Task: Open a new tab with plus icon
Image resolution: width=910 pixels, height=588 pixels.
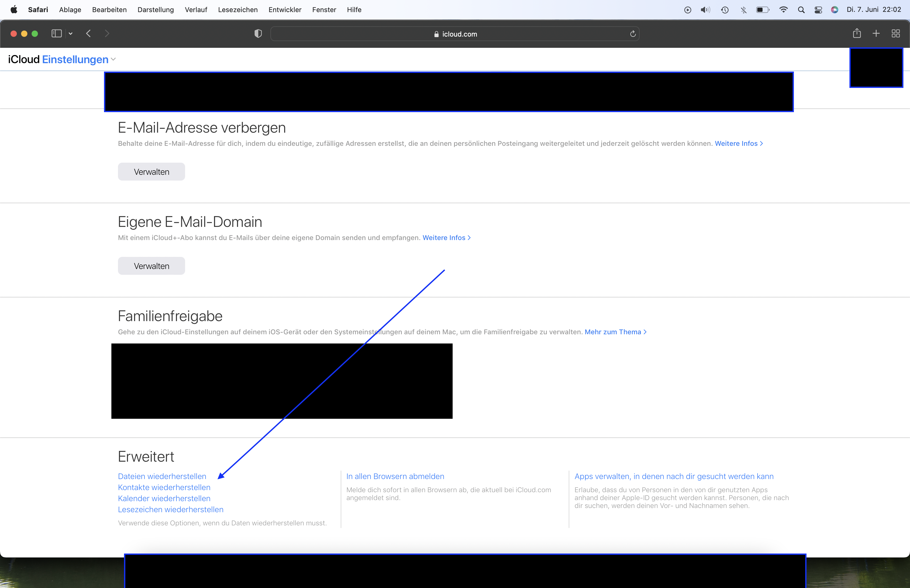Action: point(876,34)
